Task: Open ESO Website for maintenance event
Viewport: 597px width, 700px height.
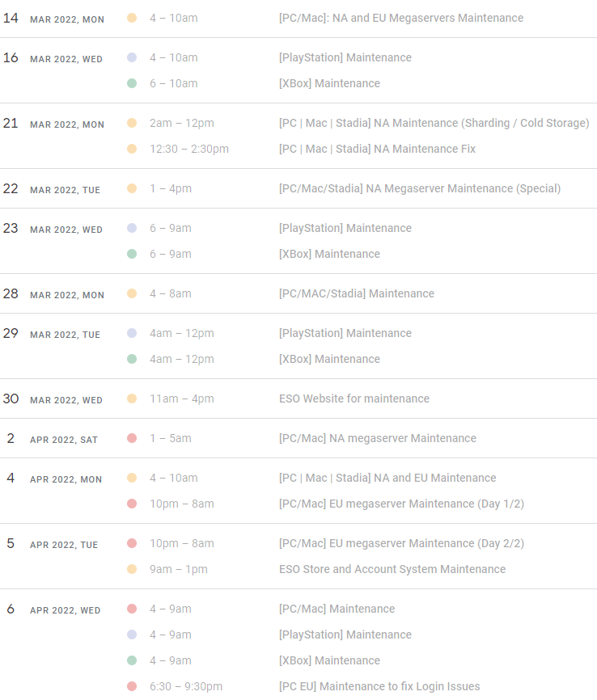Action: click(x=354, y=398)
